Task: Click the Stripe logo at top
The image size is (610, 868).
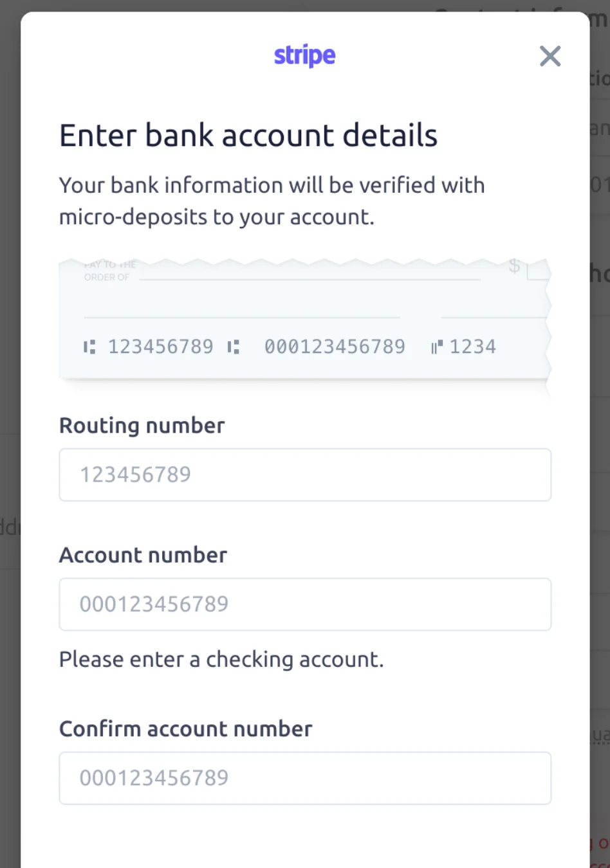Action: [305, 56]
